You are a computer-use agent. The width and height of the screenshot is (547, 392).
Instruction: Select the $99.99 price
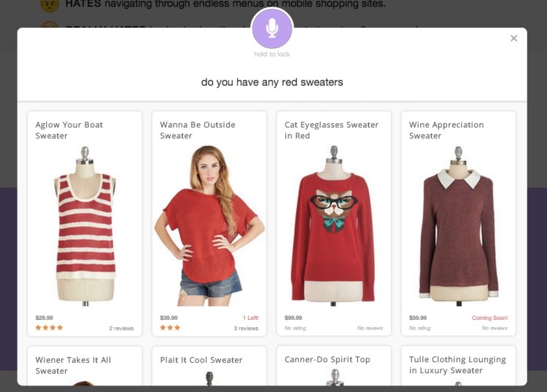tap(293, 318)
